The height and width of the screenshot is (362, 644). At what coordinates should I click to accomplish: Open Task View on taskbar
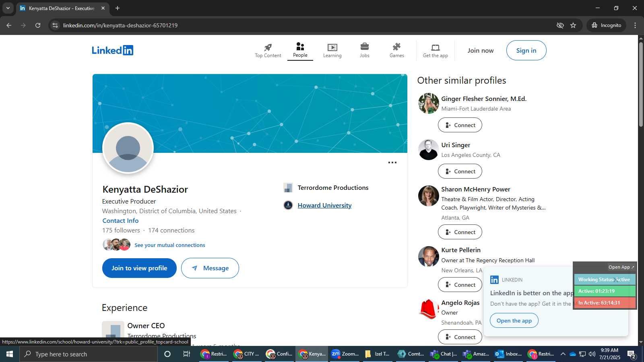(186, 354)
